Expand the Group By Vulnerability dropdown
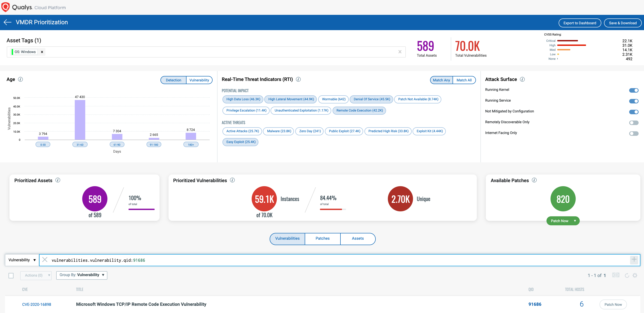The width and height of the screenshot is (644, 313). [x=82, y=275]
